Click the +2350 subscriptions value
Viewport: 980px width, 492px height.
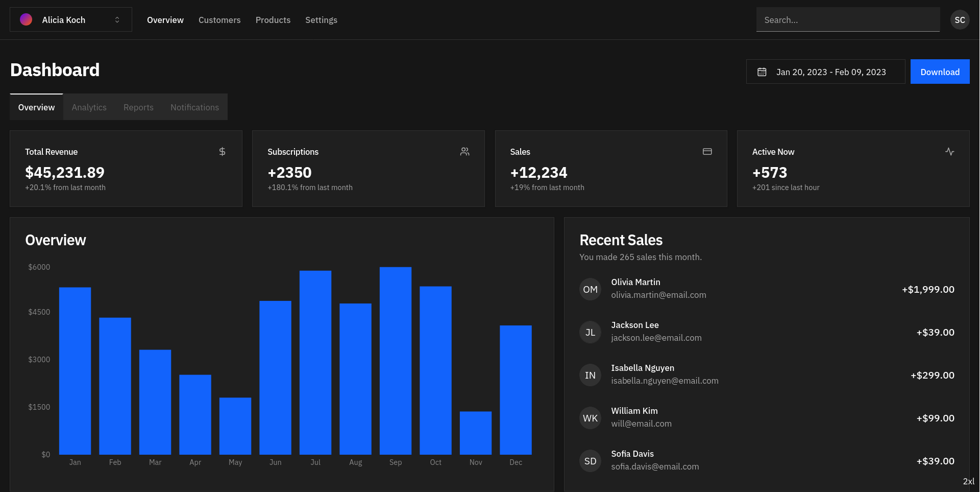point(289,173)
